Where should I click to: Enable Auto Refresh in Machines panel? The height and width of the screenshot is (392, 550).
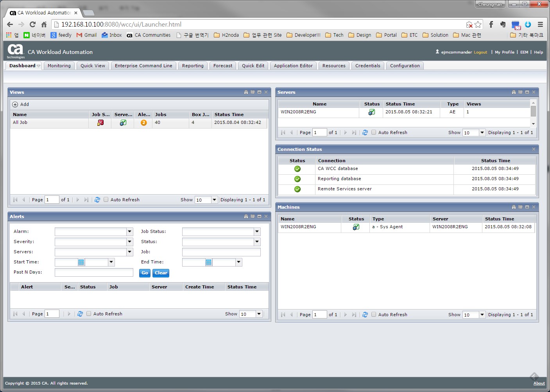tap(374, 314)
